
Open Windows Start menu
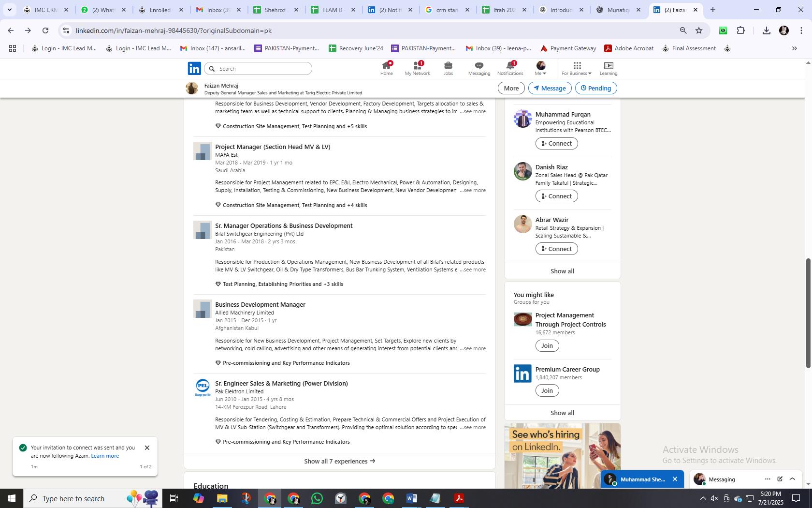pyautogui.click(x=12, y=498)
